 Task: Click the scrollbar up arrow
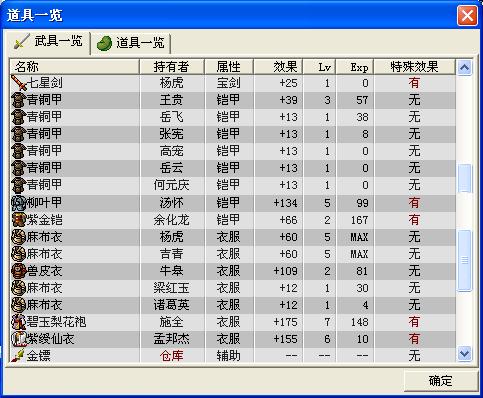click(464, 68)
